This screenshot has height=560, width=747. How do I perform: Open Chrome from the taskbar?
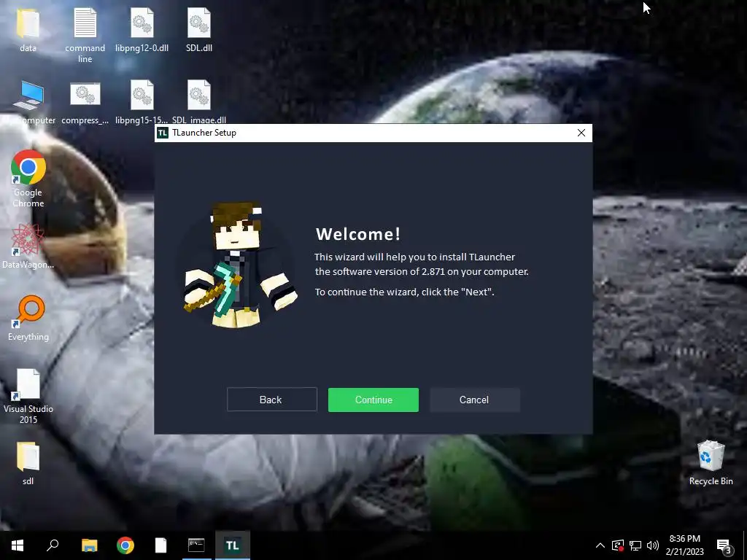(125, 545)
